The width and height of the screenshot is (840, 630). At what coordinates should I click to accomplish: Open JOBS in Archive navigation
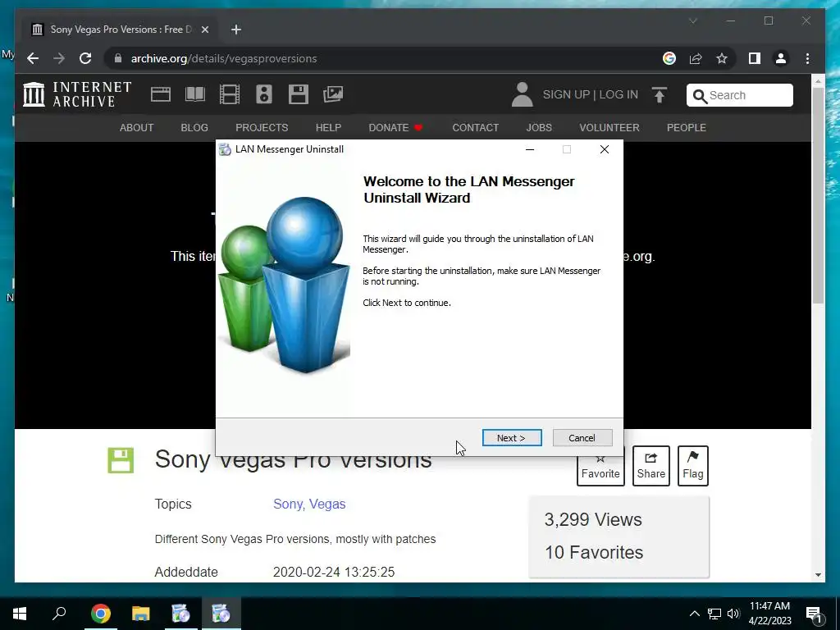coord(539,127)
